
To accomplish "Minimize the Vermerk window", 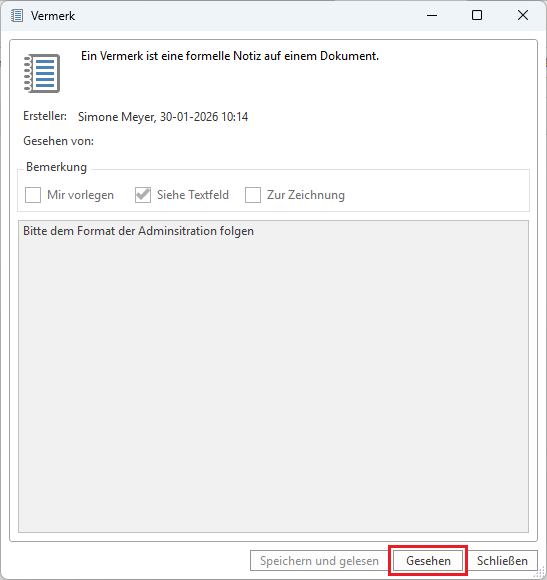I will point(432,16).
